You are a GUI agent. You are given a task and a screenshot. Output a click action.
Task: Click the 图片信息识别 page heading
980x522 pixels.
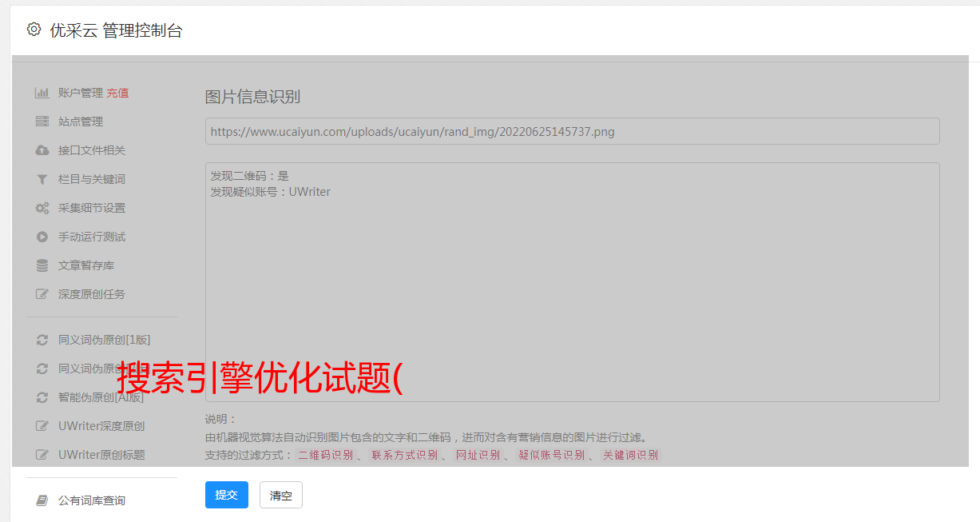(x=252, y=97)
